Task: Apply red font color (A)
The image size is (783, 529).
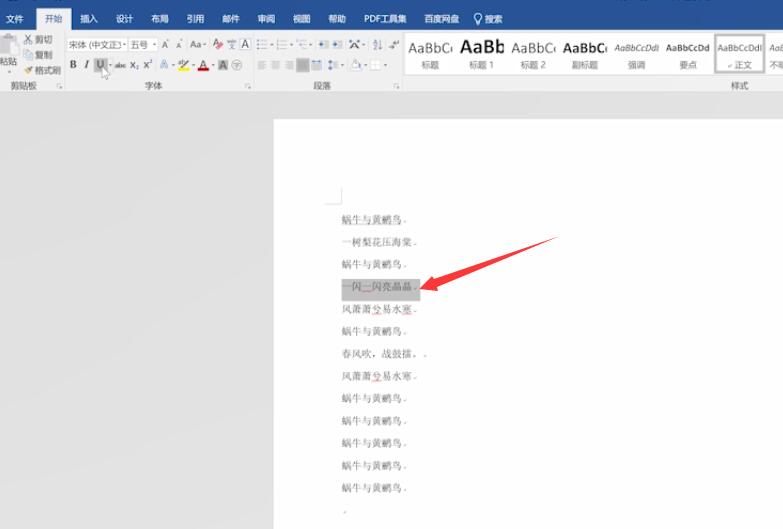Action: 203,65
